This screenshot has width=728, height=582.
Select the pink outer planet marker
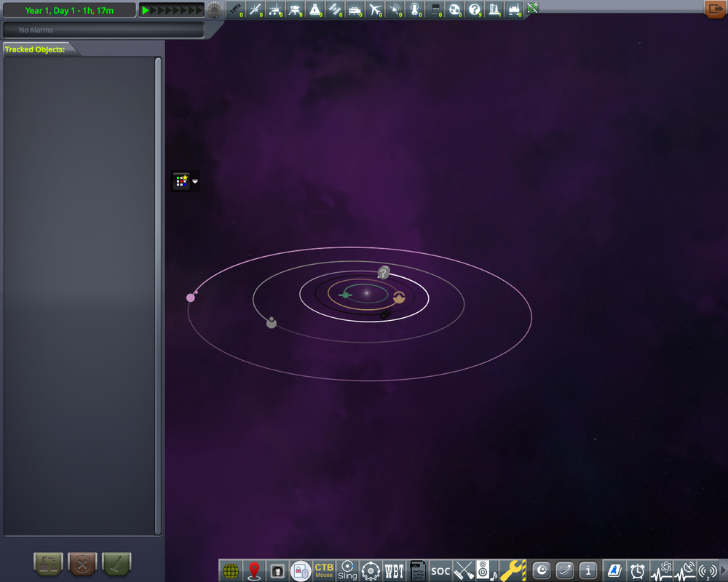pos(190,298)
